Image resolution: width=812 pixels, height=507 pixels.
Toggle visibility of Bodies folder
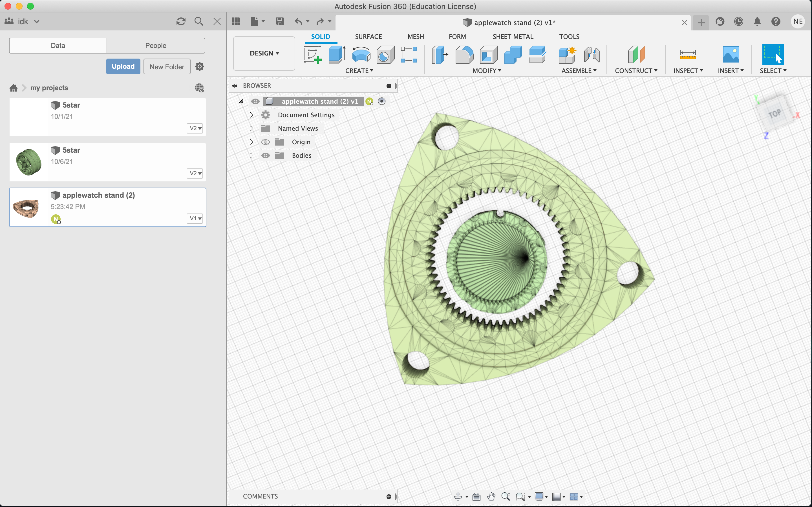click(x=264, y=155)
